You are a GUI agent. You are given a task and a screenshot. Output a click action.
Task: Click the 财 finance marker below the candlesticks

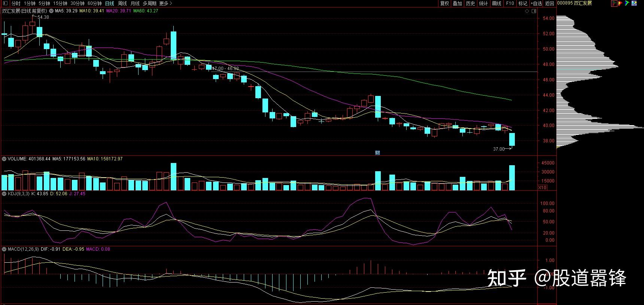pyautogui.click(x=377, y=152)
